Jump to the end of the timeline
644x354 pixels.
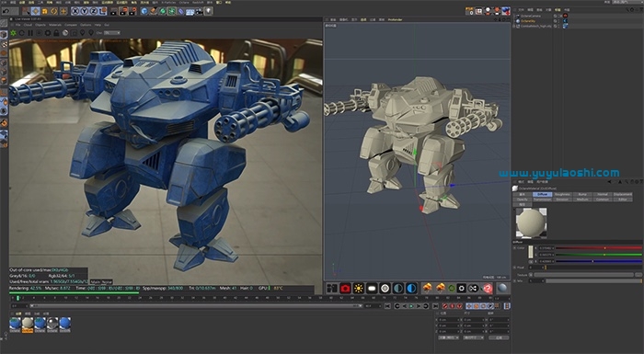pos(435,306)
